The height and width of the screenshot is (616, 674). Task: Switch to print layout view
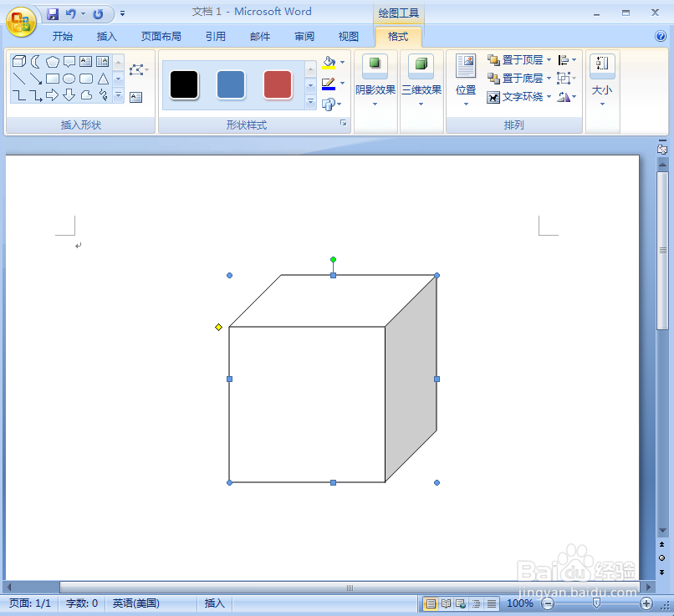(x=431, y=603)
